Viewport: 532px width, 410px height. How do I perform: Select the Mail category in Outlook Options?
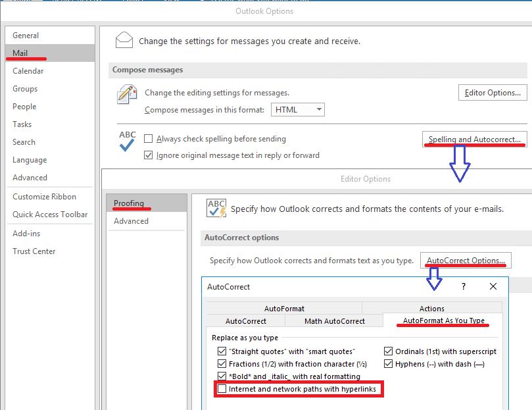50,53
